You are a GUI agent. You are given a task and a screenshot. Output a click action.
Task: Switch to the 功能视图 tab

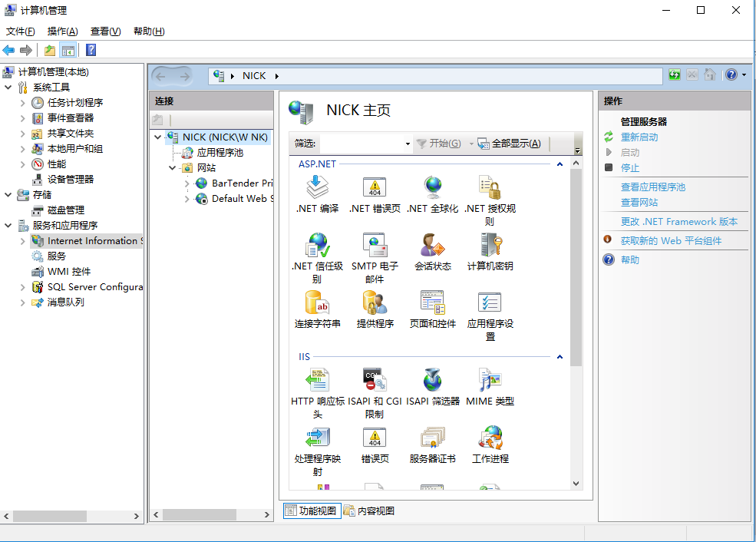(312, 511)
